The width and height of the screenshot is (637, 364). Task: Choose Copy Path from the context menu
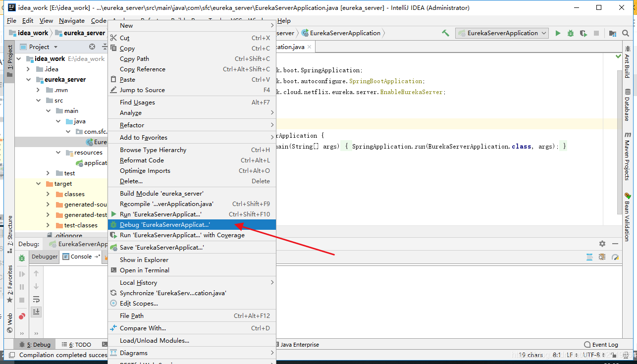tap(192, 58)
